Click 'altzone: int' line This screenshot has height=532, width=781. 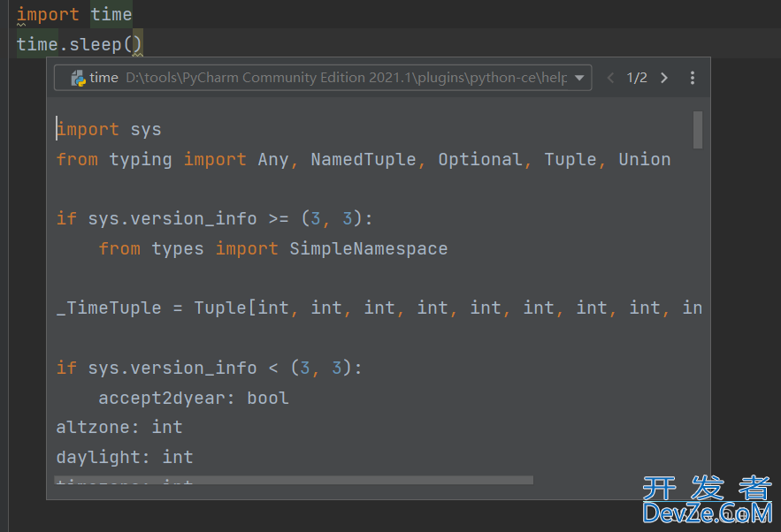[x=119, y=428]
